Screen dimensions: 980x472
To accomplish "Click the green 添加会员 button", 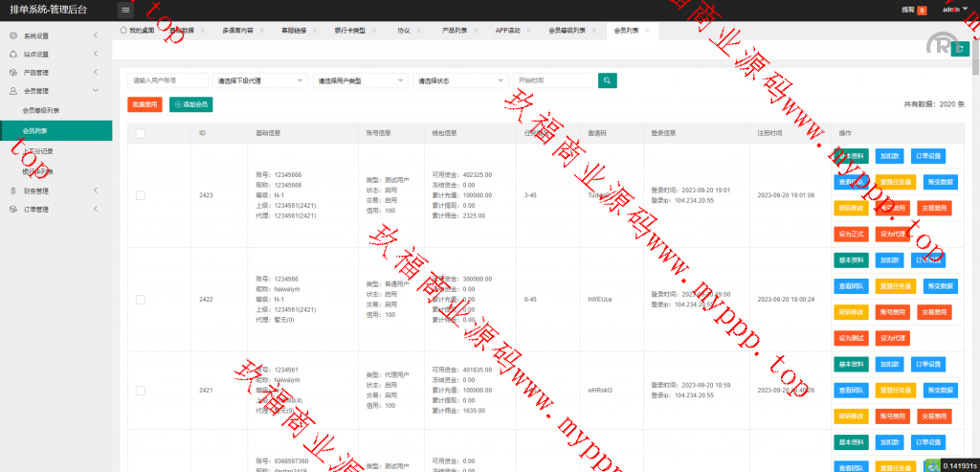I will point(190,103).
